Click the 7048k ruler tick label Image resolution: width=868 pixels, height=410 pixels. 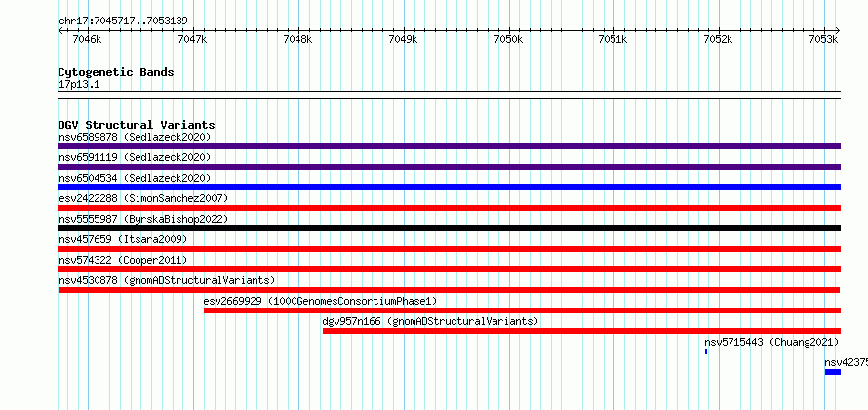click(297, 40)
